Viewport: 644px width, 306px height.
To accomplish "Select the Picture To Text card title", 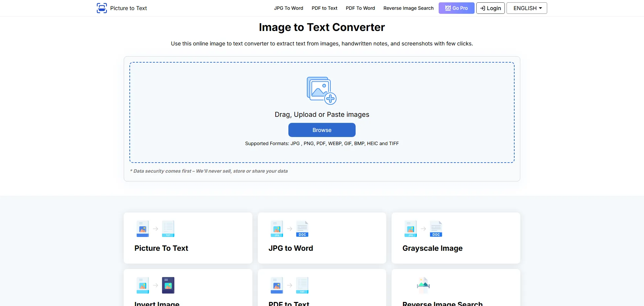I will [161, 248].
